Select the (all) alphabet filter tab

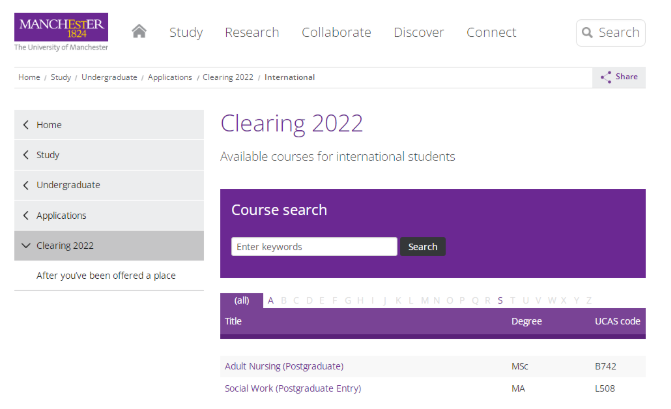241,300
